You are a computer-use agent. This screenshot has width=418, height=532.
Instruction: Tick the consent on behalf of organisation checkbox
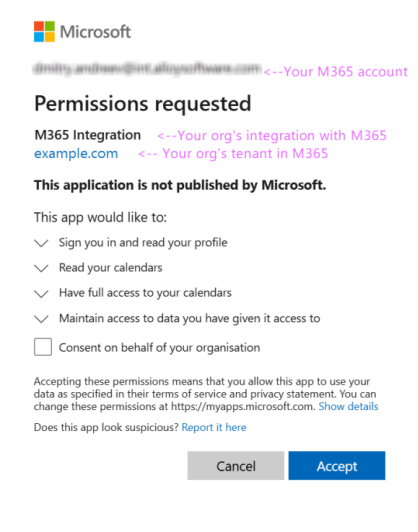pos(43,347)
